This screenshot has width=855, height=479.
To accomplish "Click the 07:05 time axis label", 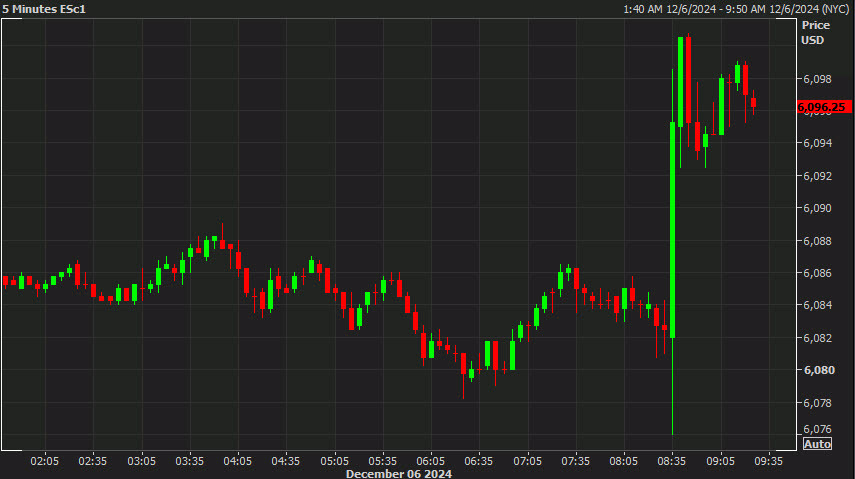I will pyautogui.click(x=527, y=461).
